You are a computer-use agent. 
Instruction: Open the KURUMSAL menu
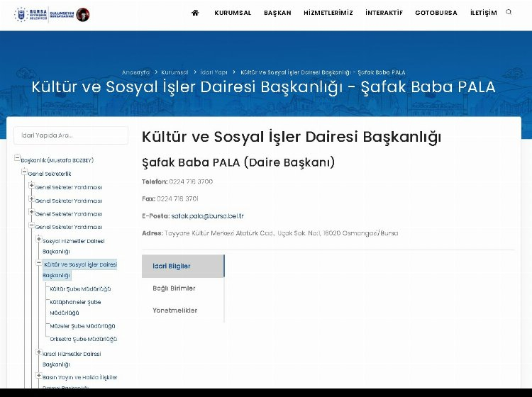coord(233,13)
